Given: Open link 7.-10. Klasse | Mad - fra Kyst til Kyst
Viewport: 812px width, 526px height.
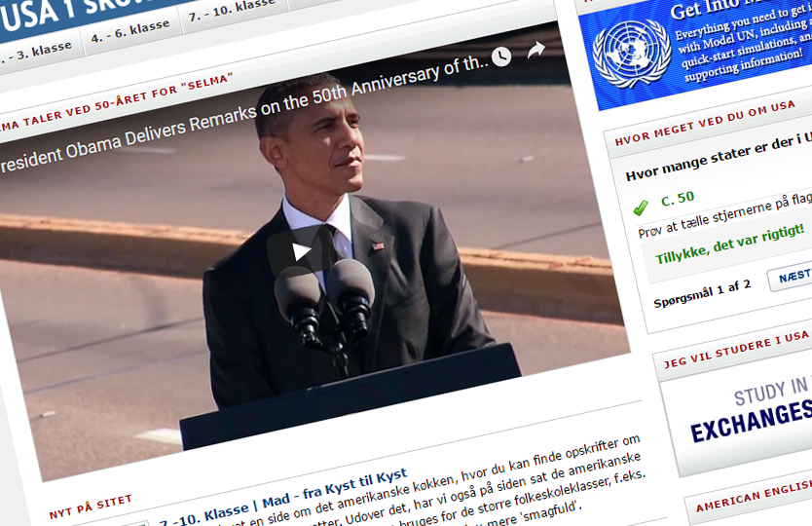Looking at the screenshot, I should click(x=282, y=499).
